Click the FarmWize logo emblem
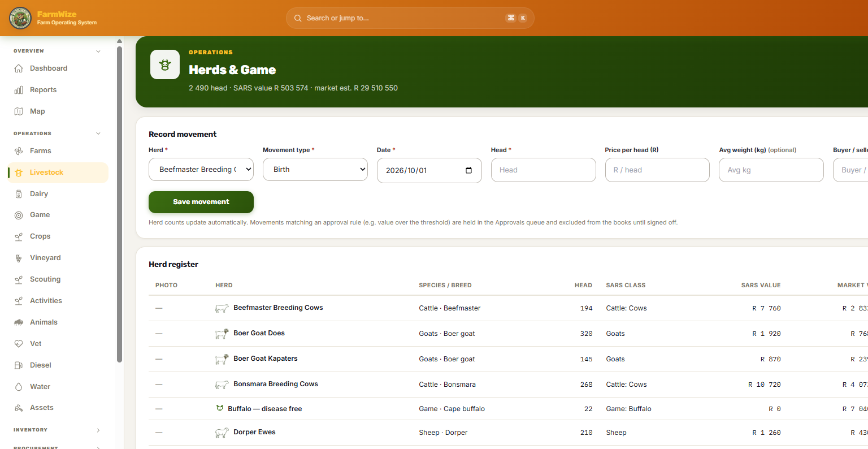Viewport: 868px width, 449px height. [20, 18]
